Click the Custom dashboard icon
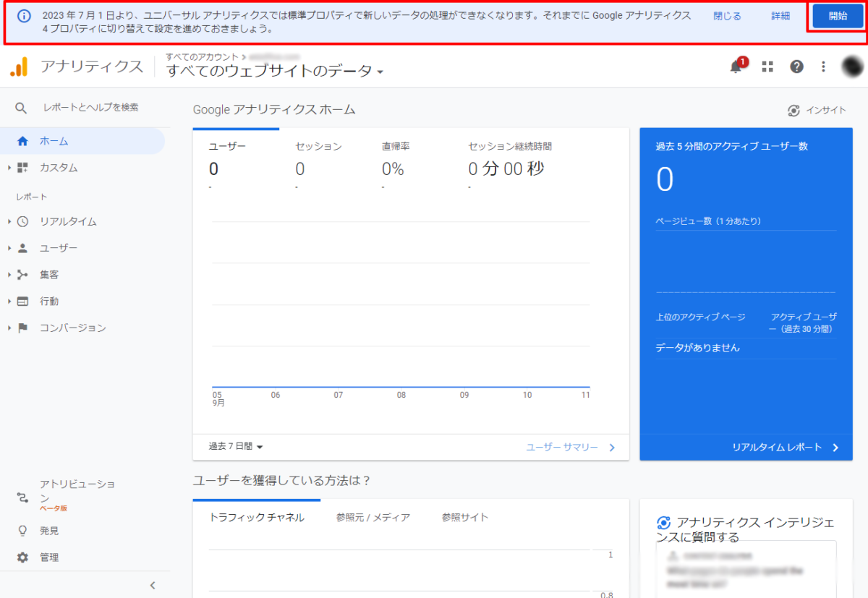 tap(22, 168)
